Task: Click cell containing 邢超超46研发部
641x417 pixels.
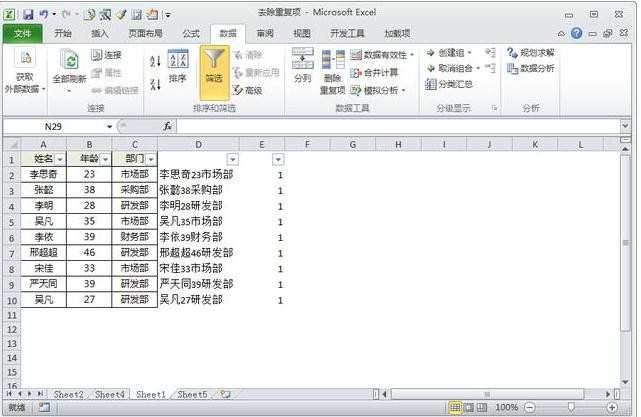Action: [197, 253]
